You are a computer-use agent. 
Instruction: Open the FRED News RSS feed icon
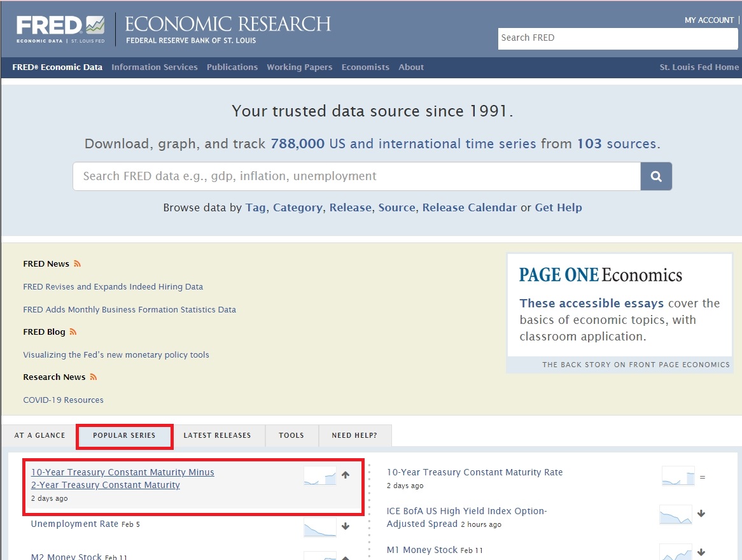[x=77, y=263]
